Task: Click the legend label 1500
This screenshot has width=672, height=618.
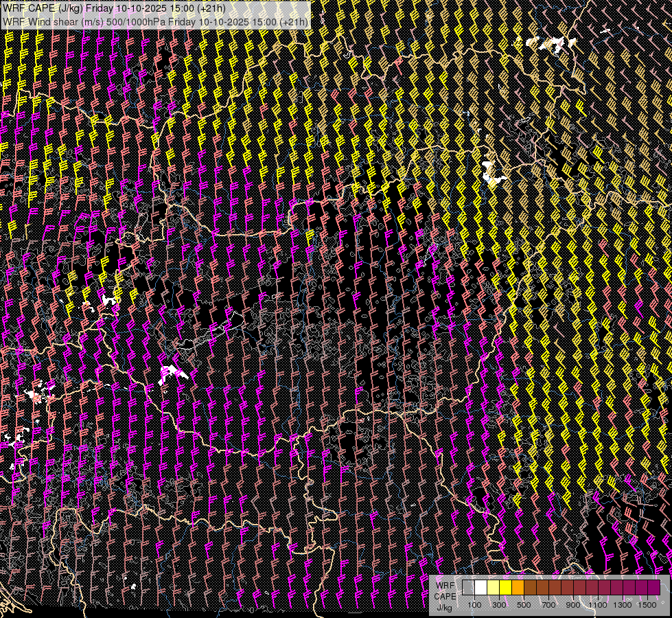Action: pyautogui.click(x=647, y=605)
